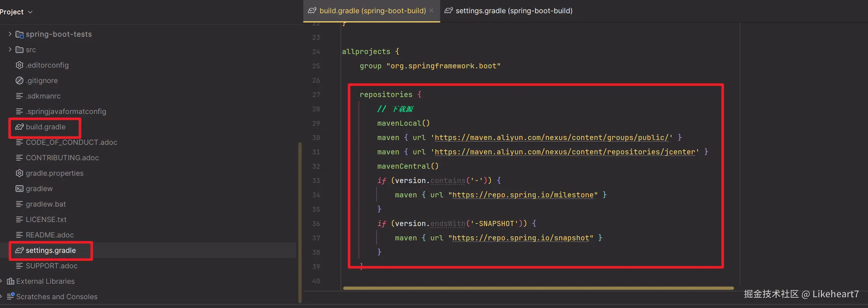Click the .sdkmanrc text file icon

tap(20, 96)
